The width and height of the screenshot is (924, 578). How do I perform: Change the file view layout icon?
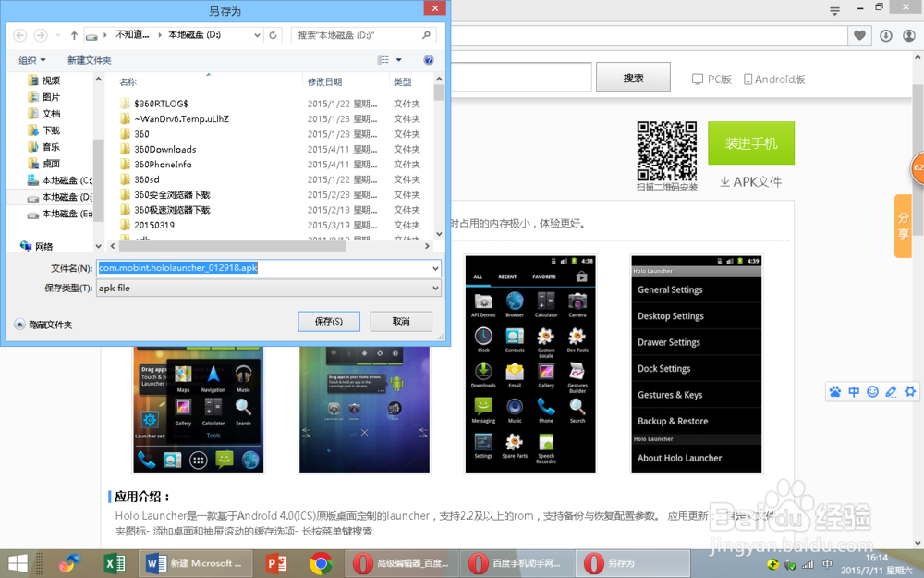383,59
